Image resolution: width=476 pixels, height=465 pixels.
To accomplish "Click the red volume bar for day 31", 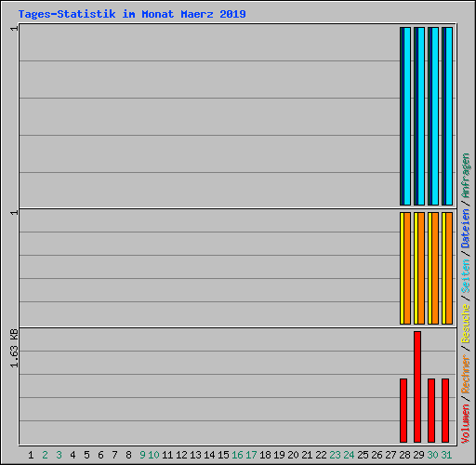I will [x=445, y=410].
